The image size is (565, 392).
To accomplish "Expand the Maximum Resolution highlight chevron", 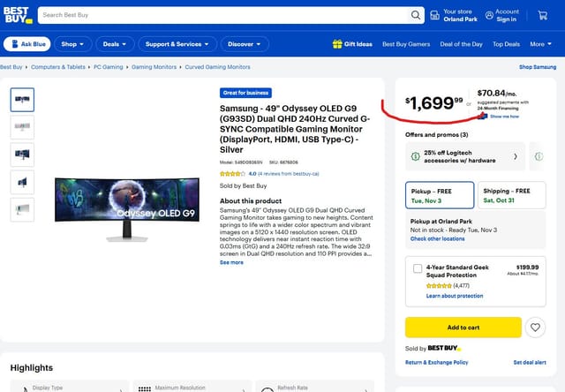I will coord(244,390).
